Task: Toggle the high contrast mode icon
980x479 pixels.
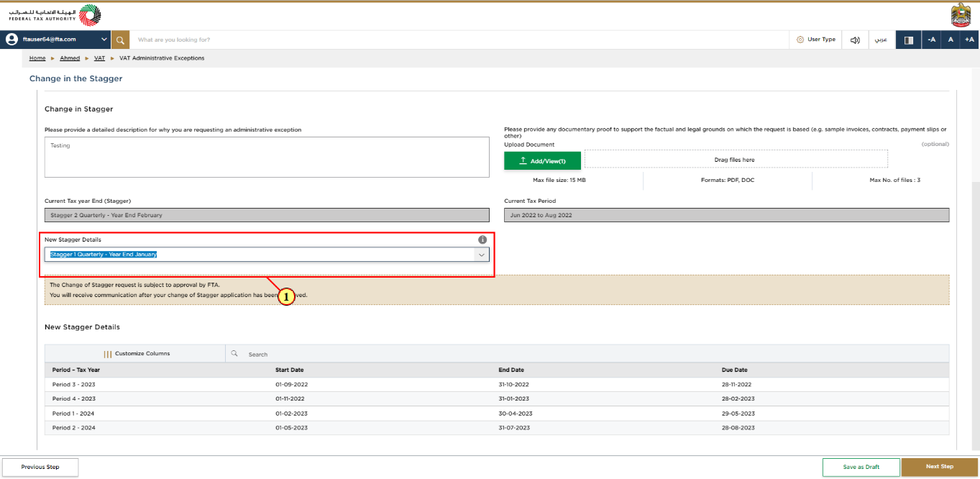Action: point(908,40)
